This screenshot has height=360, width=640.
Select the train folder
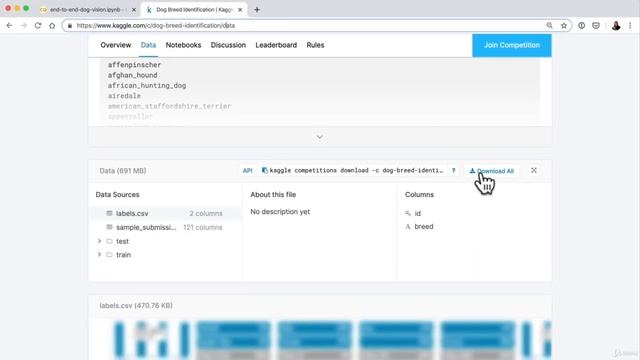pyautogui.click(x=123, y=255)
